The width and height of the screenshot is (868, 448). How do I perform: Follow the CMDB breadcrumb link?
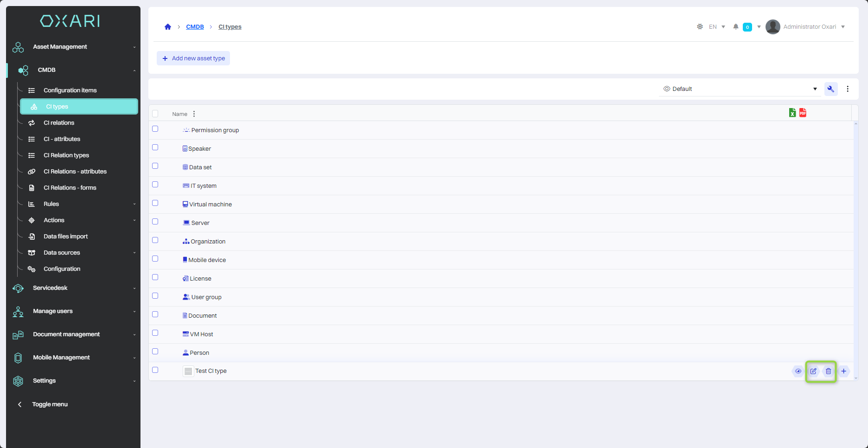(195, 27)
